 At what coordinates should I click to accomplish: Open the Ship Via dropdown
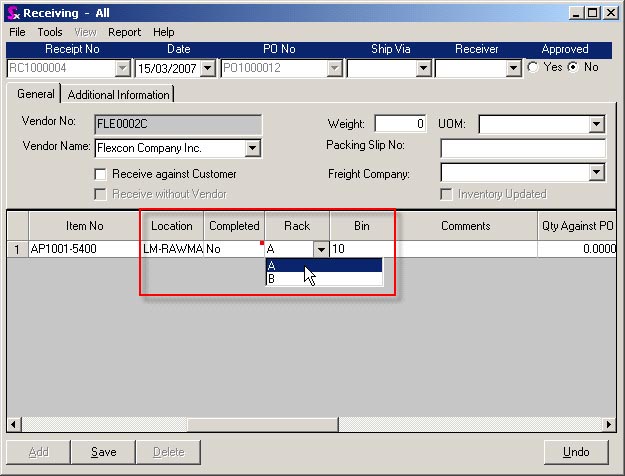pos(423,68)
